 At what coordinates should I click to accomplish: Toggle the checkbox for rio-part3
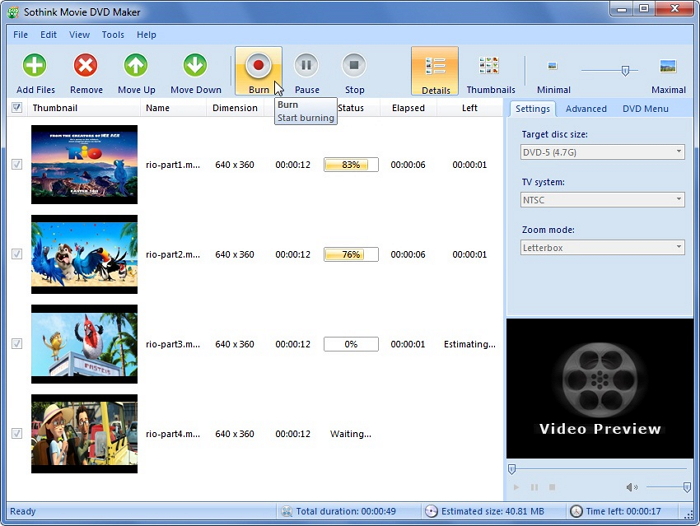[16, 344]
